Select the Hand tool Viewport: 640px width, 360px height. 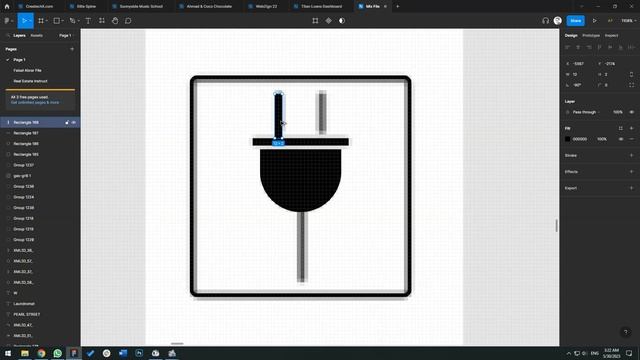pos(115,20)
